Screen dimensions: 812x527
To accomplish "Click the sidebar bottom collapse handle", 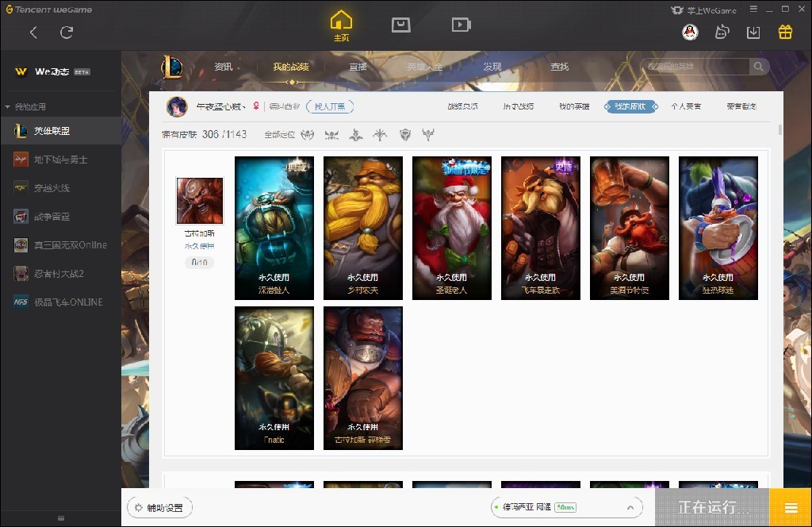I will pos(60,518).
